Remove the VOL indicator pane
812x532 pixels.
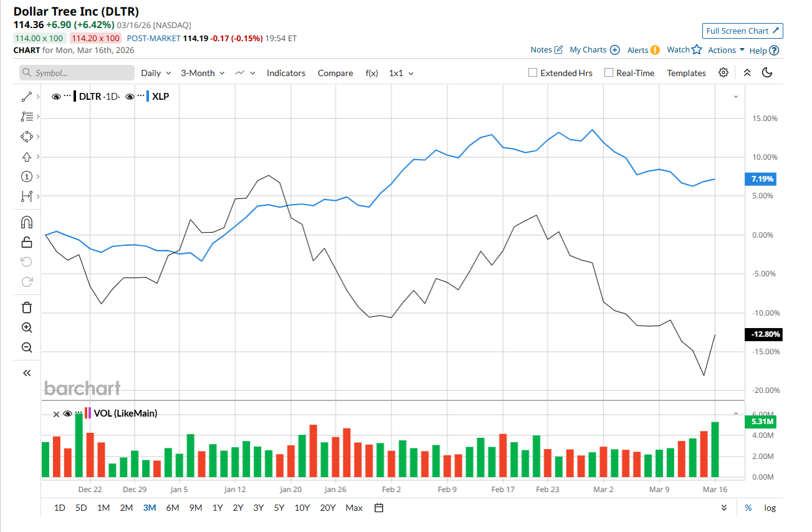tap(56, 414)
